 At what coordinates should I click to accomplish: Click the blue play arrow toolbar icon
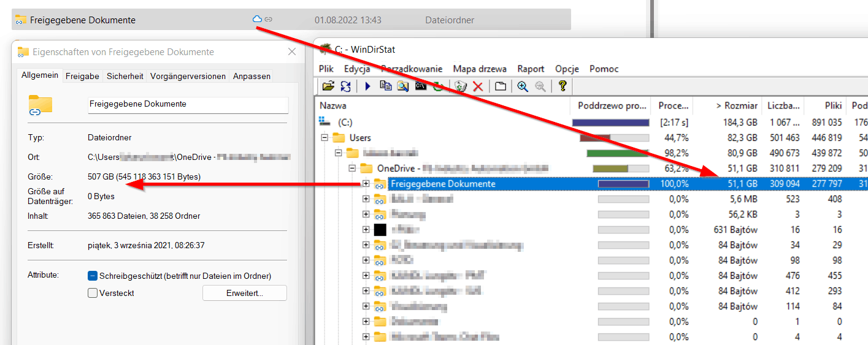pos(368,86)
